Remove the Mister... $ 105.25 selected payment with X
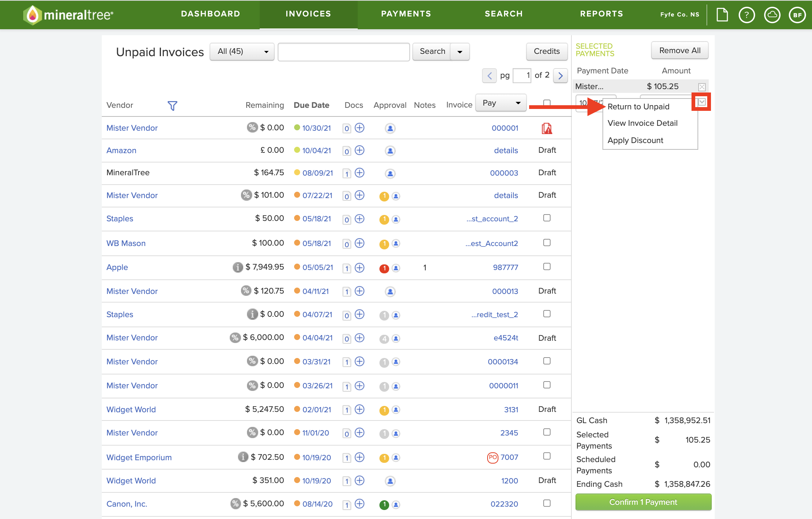This screenshot has width=812, height=519. 702,87
